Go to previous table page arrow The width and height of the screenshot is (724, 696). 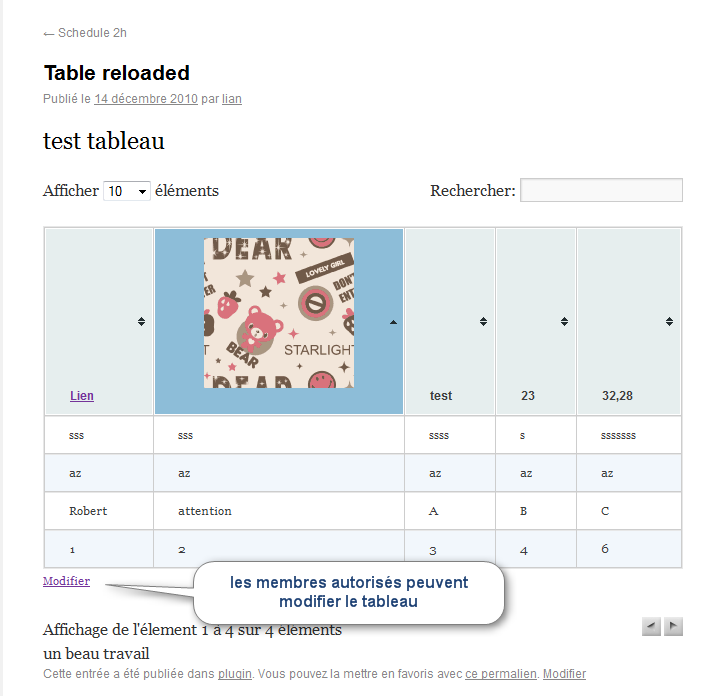(651, 626)
